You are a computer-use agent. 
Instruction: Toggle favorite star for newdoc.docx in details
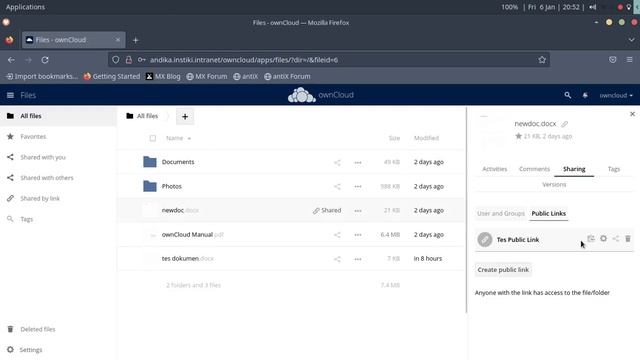(518, 136)
